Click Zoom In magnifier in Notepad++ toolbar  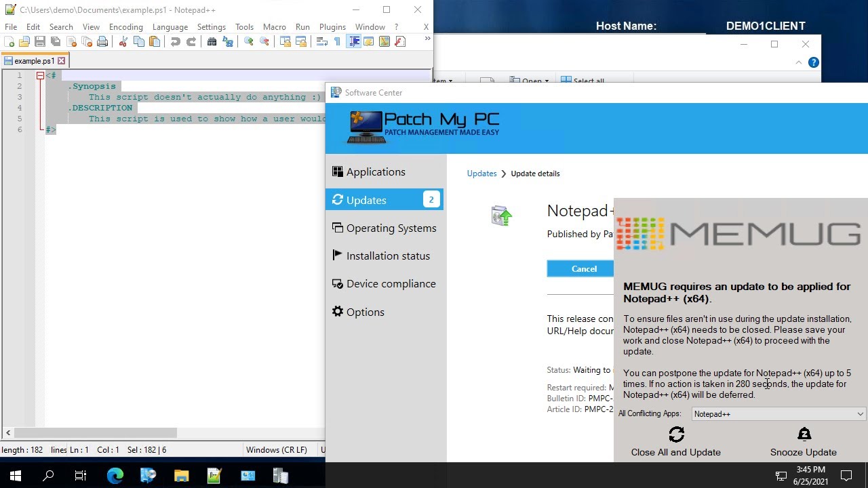click(x=249, y=42)
